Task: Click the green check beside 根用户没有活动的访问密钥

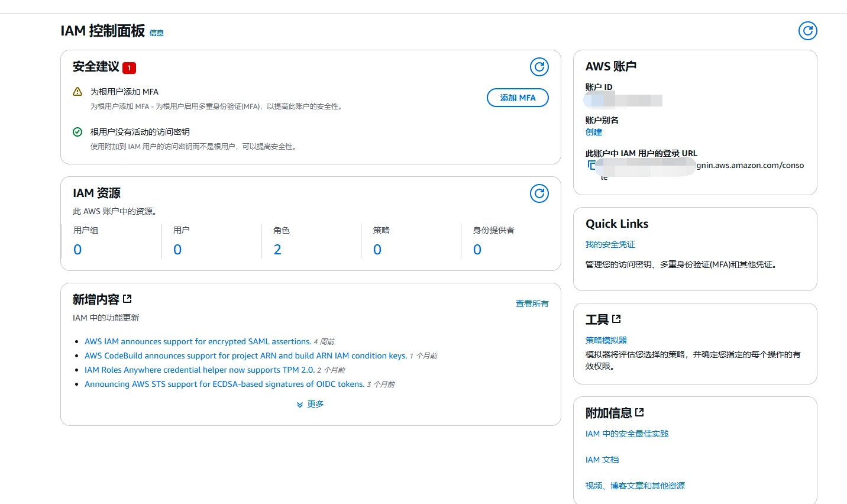Action: click(x=77, y=132)
